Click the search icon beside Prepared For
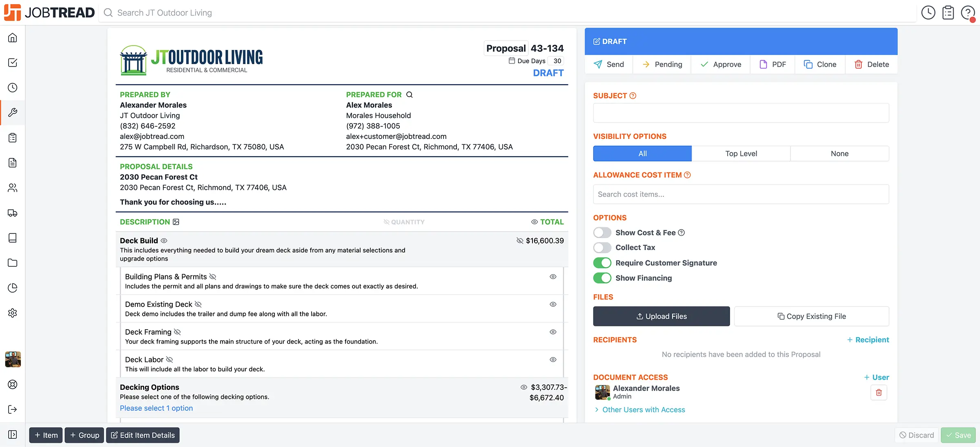This screenshot has height=447, width=980. [410, 95]
